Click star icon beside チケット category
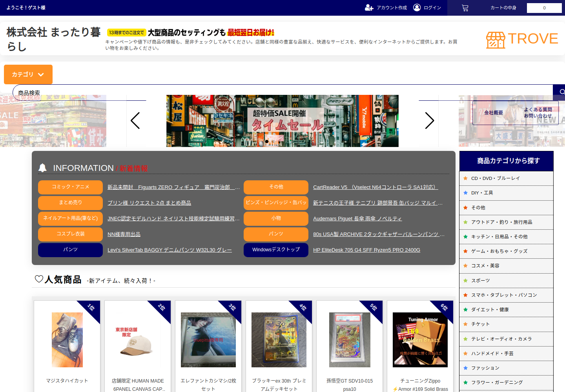This screenshot has height=392, width=565. click(465, 324)
